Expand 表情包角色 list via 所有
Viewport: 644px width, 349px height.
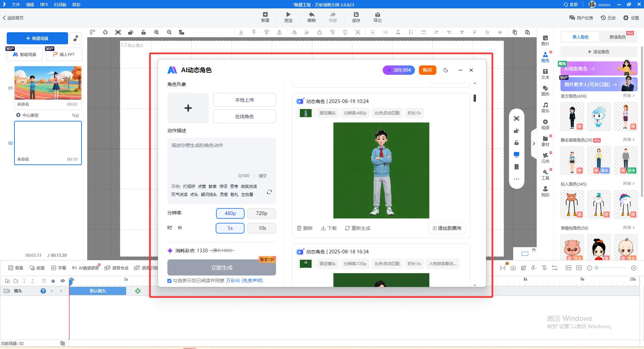(x=629, y=228)
